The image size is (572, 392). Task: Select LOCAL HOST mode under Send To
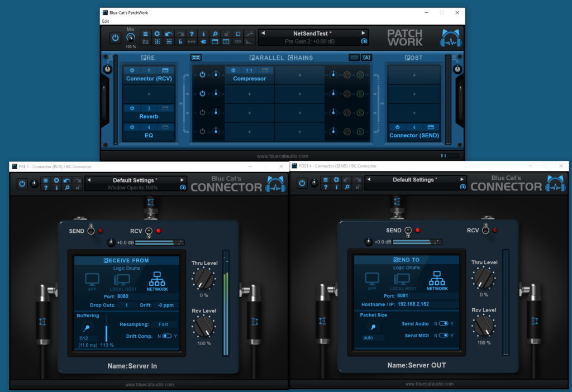403,281
